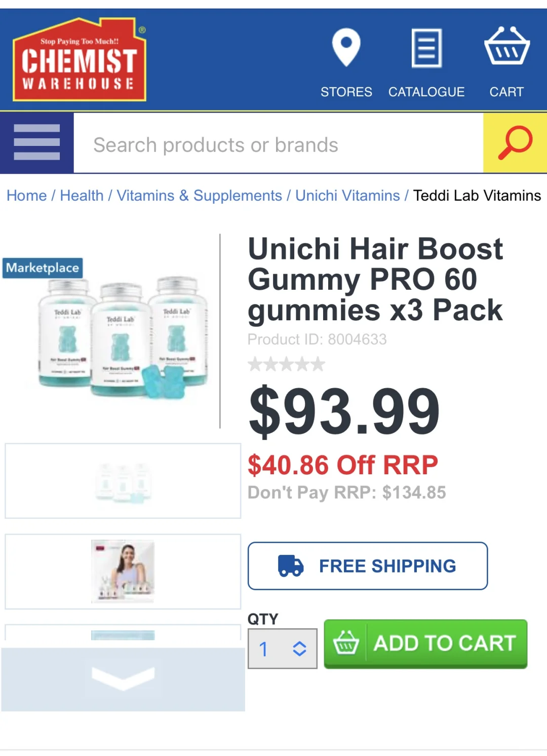
Task: Click the green Add to Cart button
Action: [425, 644]
